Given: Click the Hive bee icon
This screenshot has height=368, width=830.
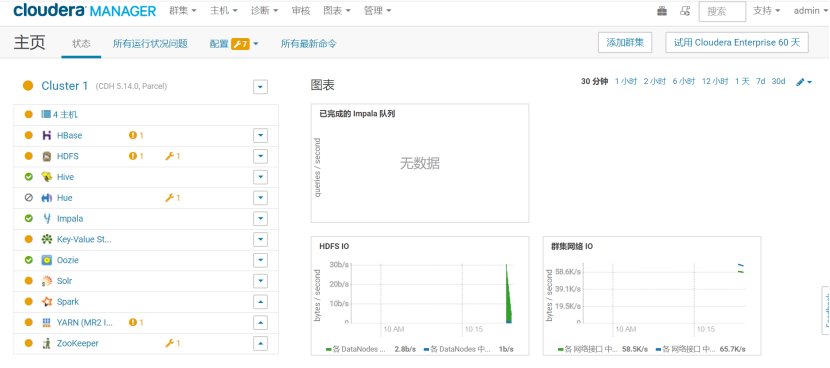Looking at the screenshot, I should click(47, 177).
